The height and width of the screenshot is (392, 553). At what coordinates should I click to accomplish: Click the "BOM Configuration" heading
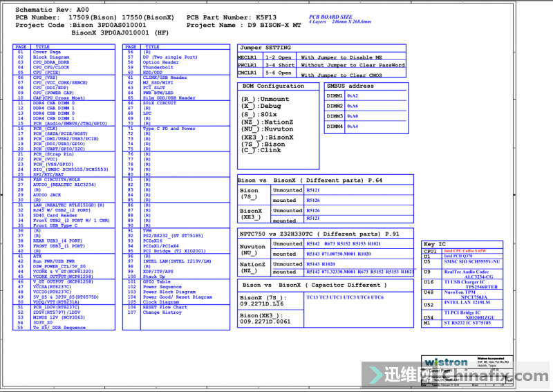click(273, 86)
